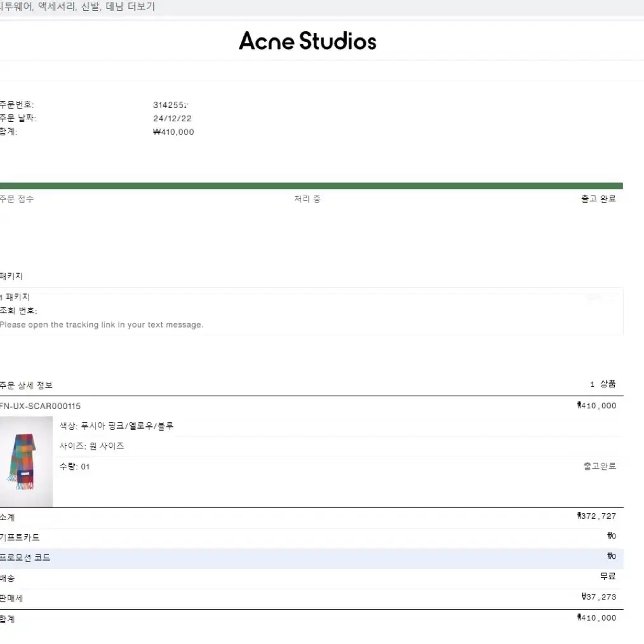The image size is (644, 644).
Task: Click the tracking link instruction message
Action: tap(102, 325)
